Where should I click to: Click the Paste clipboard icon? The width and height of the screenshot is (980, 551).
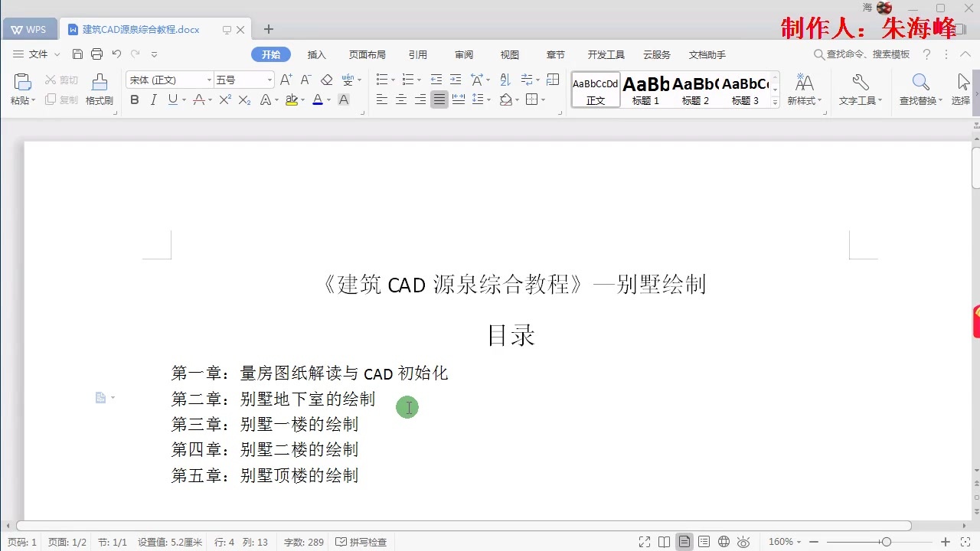22,83
